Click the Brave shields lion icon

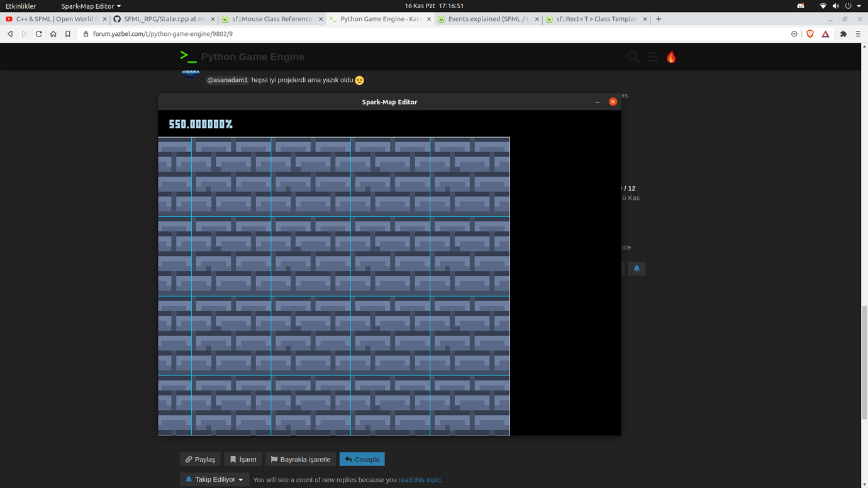(x=810, y=34)
